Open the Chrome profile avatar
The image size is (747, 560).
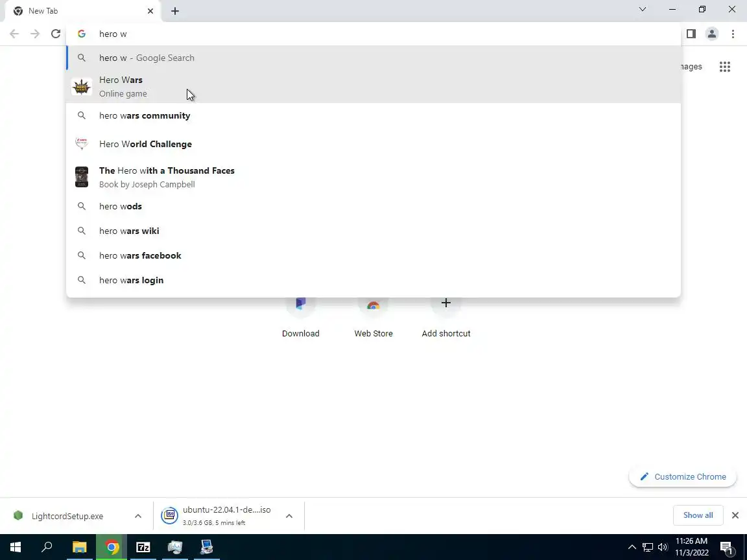pyautogui.click(x=712, y=34)
